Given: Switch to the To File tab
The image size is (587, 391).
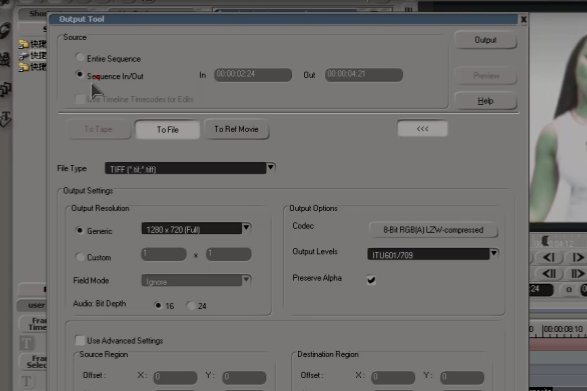Looking at the screenshot, I should (x=167, y=130).
